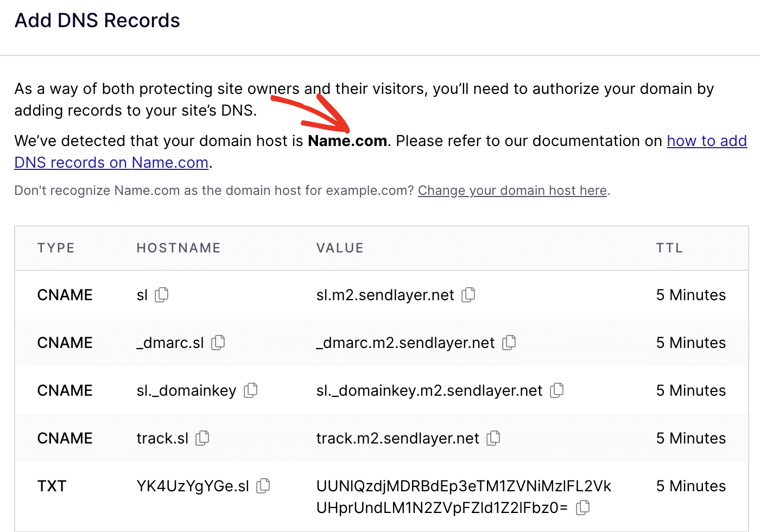Select the first CNAME type label

point(64,295)
